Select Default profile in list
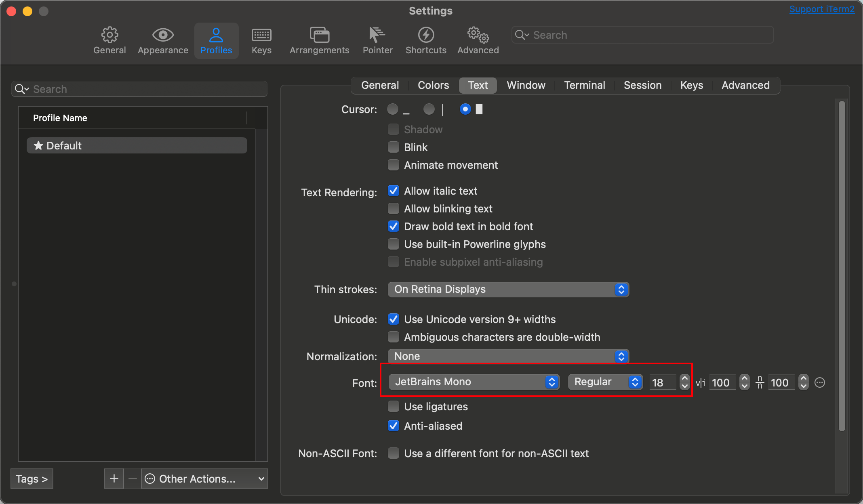Viewport: 863px width, 504px height. [x=137, y=145]
